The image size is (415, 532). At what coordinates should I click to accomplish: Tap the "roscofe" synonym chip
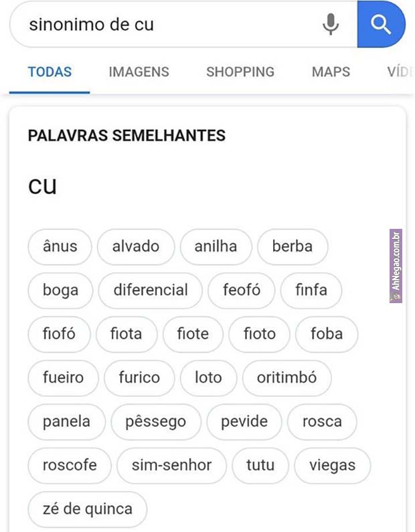(x=70, y=465)
